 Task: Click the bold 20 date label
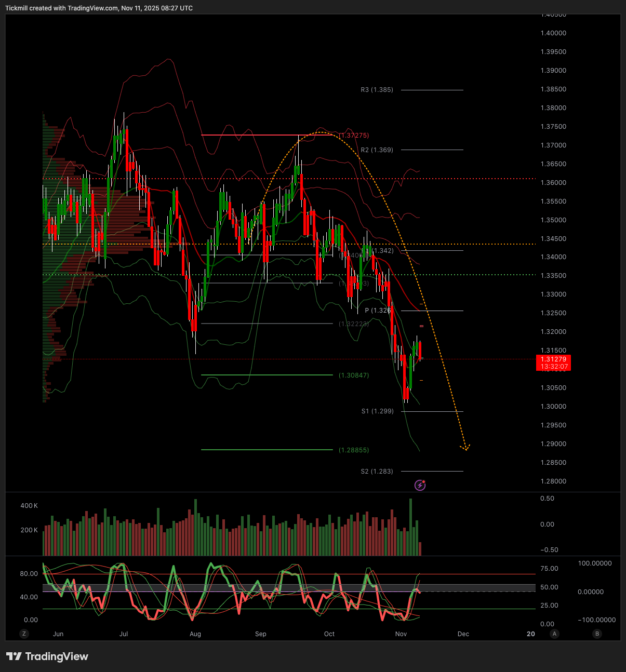tap(530, 634)
